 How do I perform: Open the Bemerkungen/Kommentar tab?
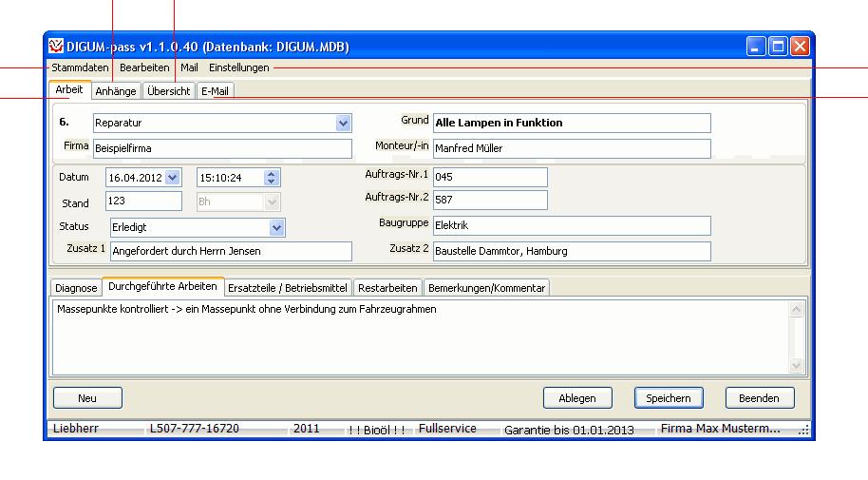pyautogui.click(x=486, y=288)
